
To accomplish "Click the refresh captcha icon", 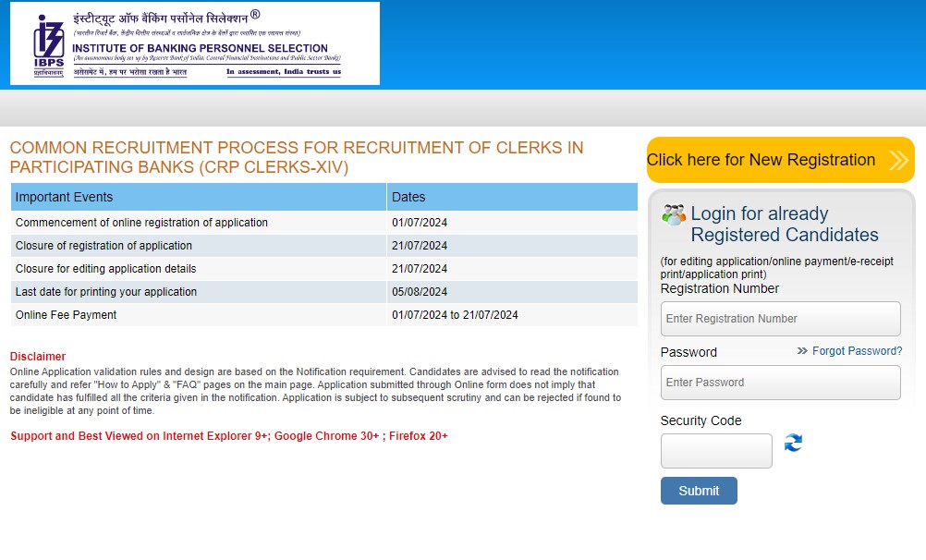I will [x=793, y=444].
